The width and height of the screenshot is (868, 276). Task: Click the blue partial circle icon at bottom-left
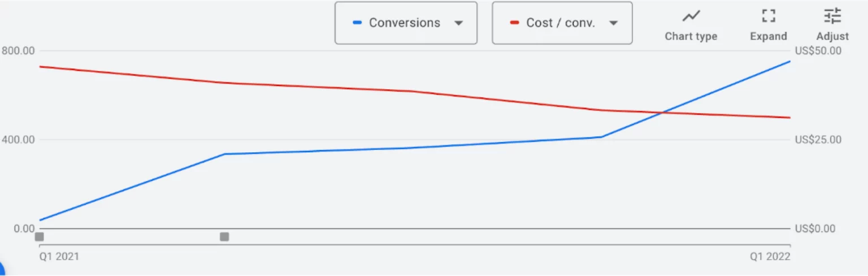pos(2,269)
